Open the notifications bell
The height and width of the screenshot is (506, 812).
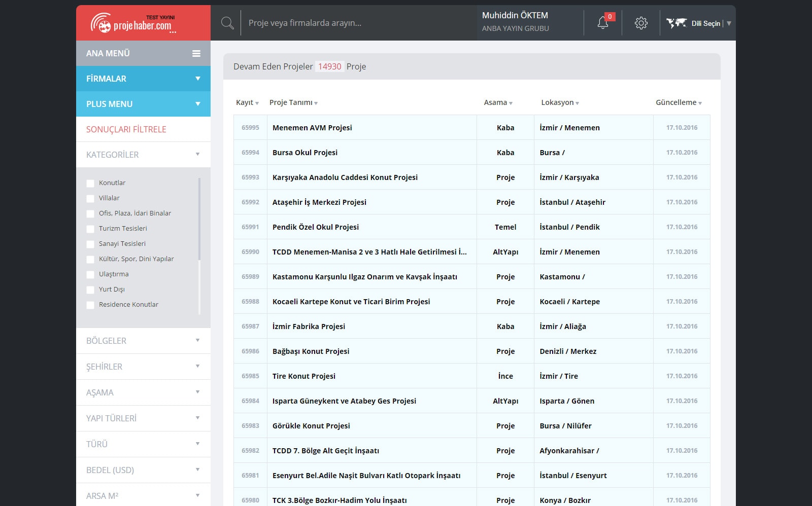click(x=603, y=23)
